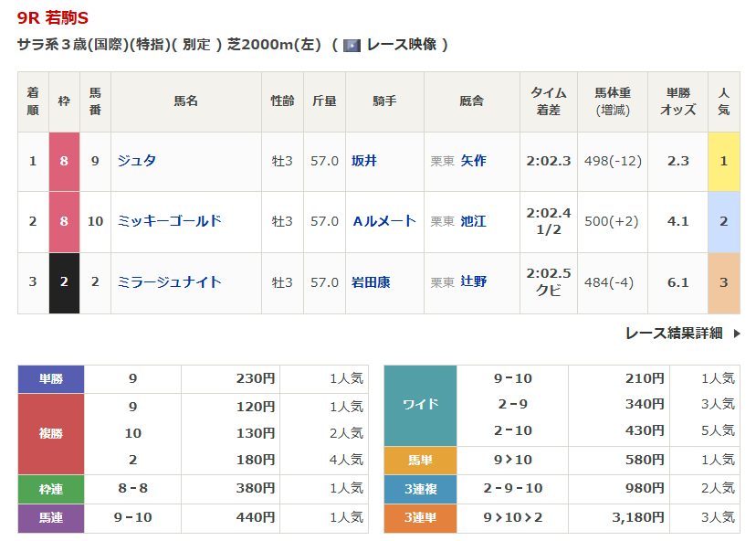The image size is (756, 541).
Task: Open horse ジュタ's profile link
Action: tap(137, 161)
